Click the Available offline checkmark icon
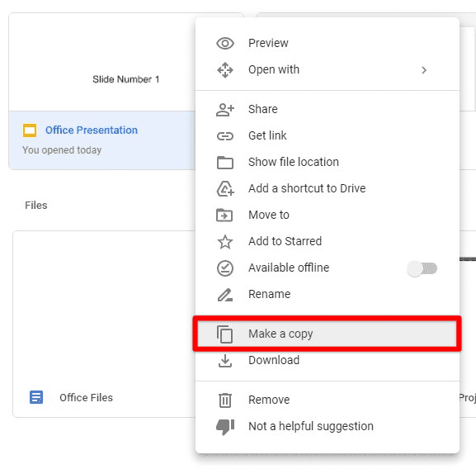The height and width of the screenshot is (469, 476). pos(225,268)
